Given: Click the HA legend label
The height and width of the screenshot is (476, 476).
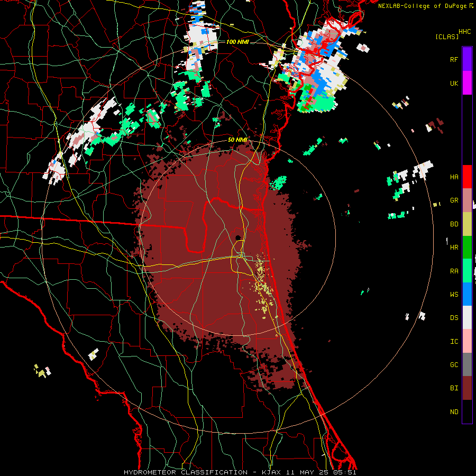Looking at the screenshot, I should tap(454, 177).
